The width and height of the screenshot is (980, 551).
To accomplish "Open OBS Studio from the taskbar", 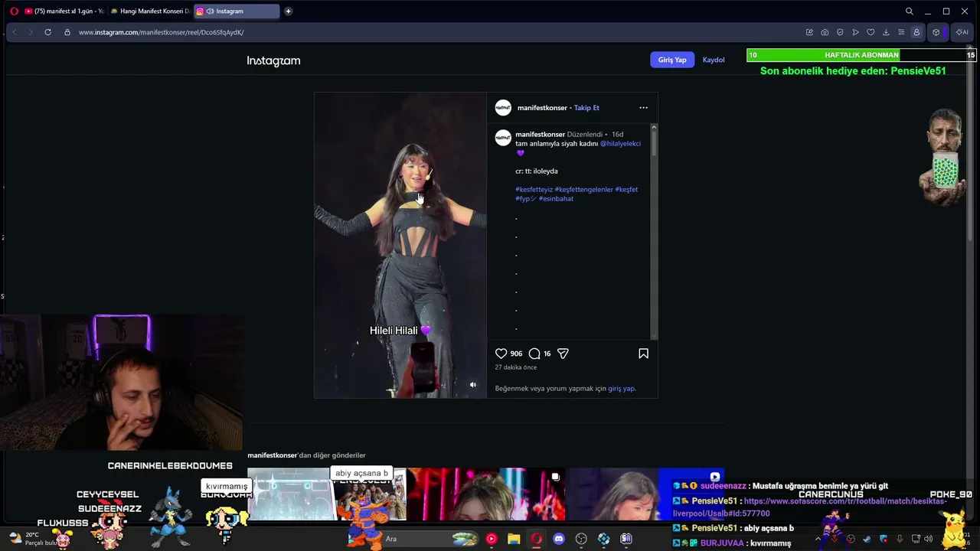I will (x=581, y=539).
